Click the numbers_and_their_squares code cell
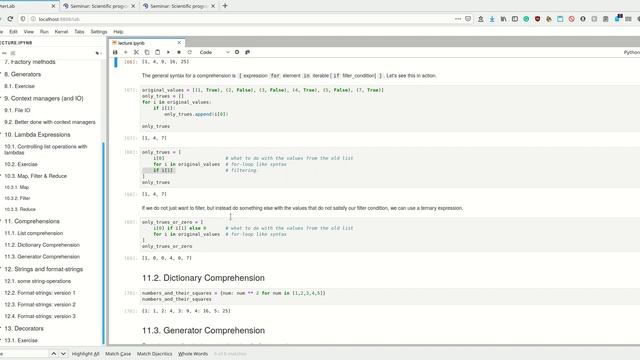The image size is (640, 360). tap(390, 296)
